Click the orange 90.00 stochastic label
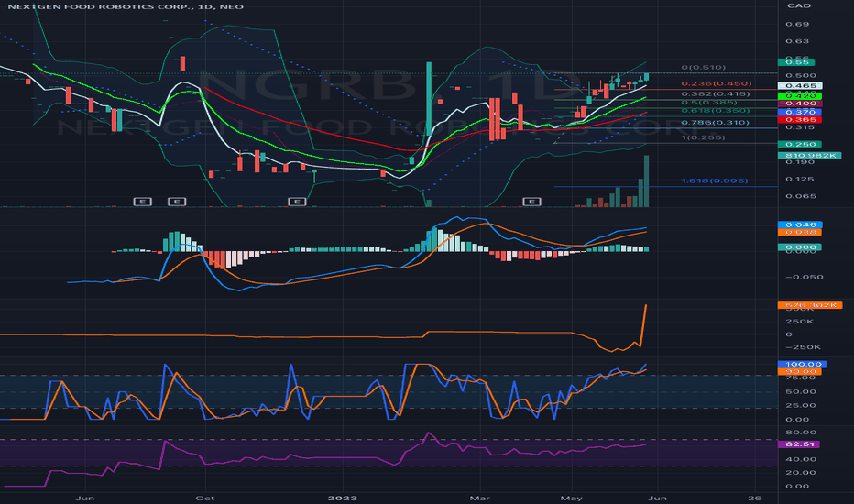The image size is (854, 504). 800,372
